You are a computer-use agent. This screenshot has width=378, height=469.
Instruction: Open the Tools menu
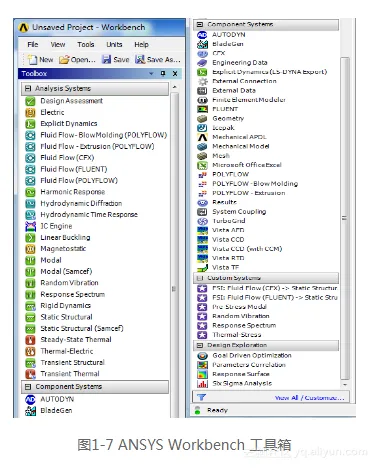(x=86, y=44)
